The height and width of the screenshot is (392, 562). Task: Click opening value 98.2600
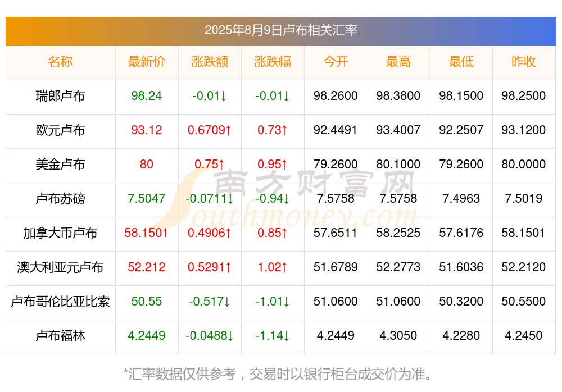coord(336,95)
